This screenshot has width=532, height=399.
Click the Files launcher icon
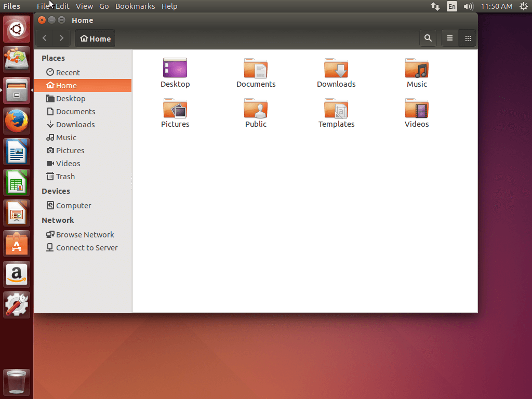(x=17, y=90)
